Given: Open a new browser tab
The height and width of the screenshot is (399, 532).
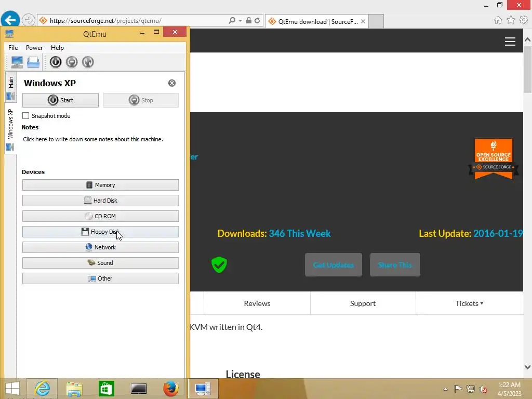Looking at the screenshot, I should click(376, 21).
